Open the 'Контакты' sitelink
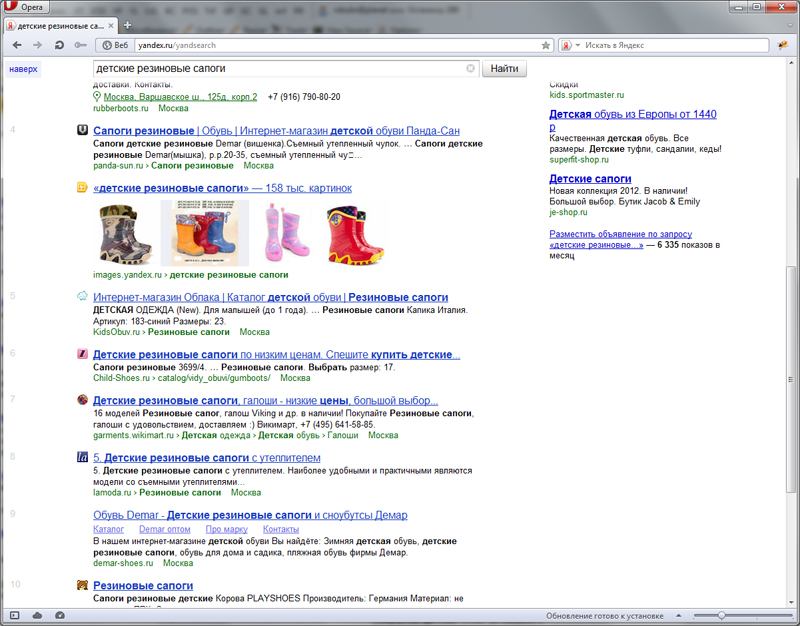Image resolution: width=800 pixels, height=626 pixels. [281, 530]
